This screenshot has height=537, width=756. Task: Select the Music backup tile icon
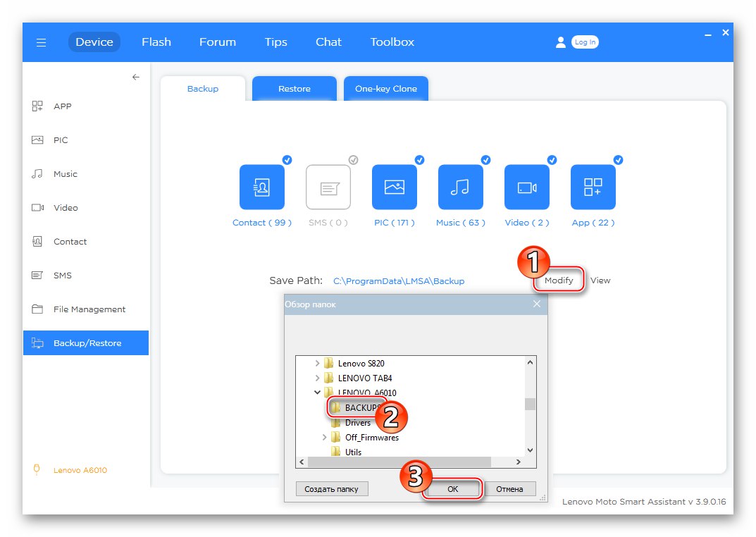461,187
